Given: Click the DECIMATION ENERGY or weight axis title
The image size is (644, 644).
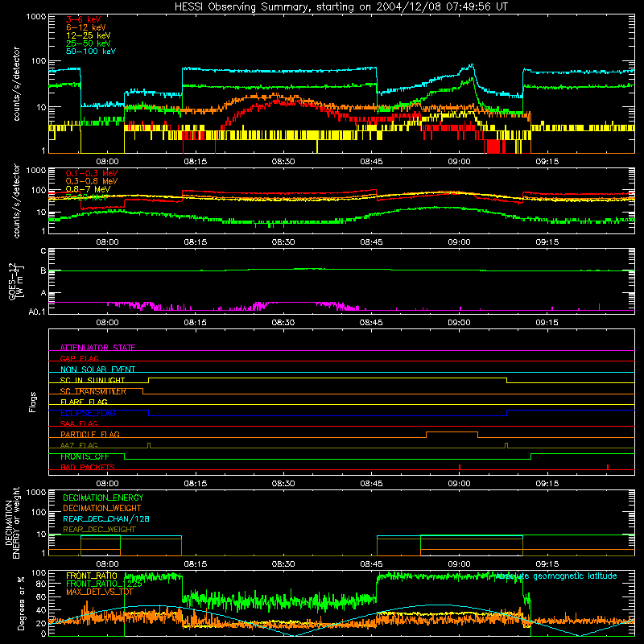Looking at the screenshot, I should [x=12, y=522].
